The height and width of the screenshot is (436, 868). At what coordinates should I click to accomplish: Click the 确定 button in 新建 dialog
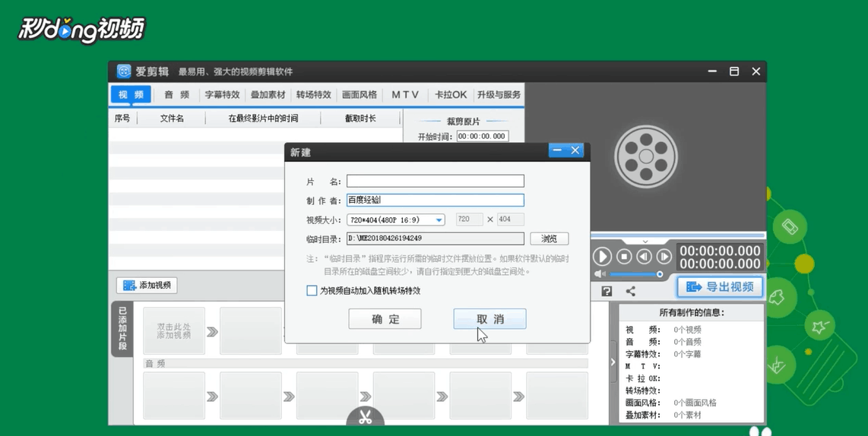click(x=385, y=319)
